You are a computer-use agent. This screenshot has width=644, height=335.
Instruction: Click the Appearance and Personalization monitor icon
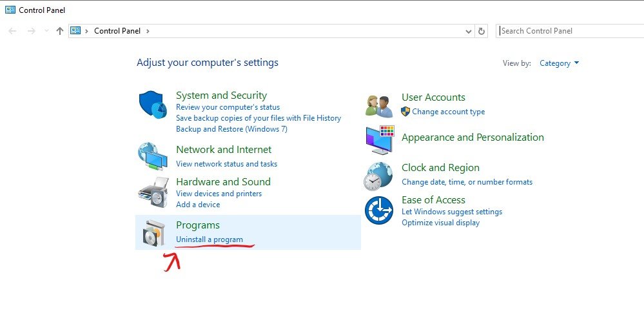(x=379, y=139)
